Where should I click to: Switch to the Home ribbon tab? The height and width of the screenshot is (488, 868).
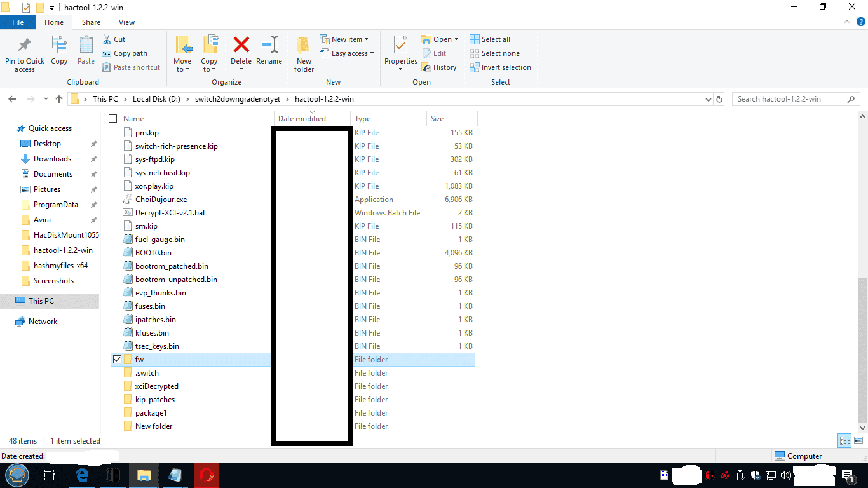coord(54,22)
